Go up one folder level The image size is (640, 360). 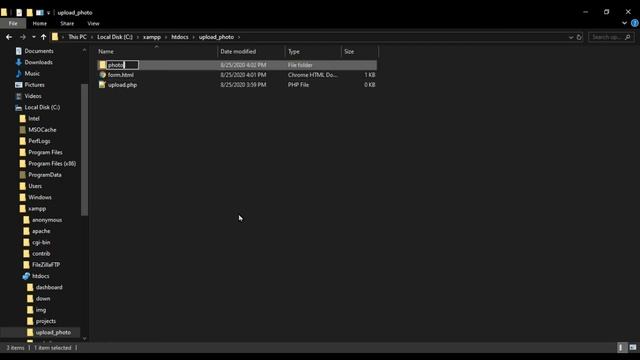click(43, 37)
